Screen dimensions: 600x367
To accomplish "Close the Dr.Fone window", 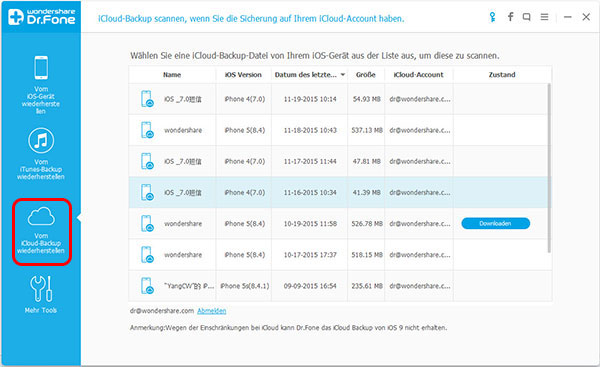I will coord(586,17).
